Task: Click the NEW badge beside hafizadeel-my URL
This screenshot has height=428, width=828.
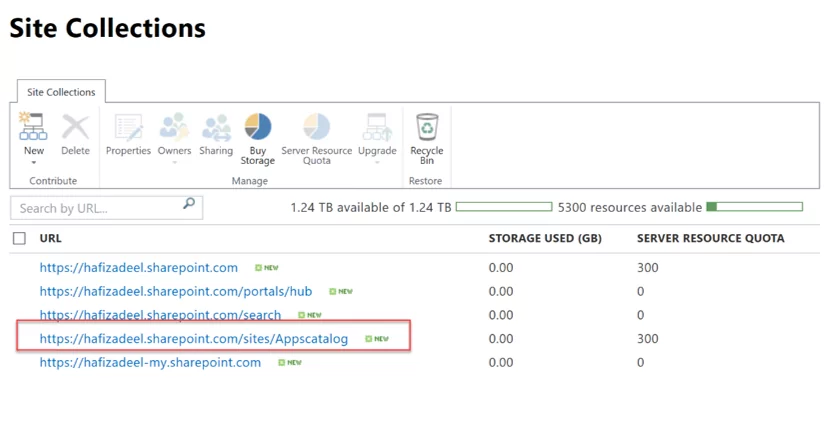Action: click(x=290, y=363)
